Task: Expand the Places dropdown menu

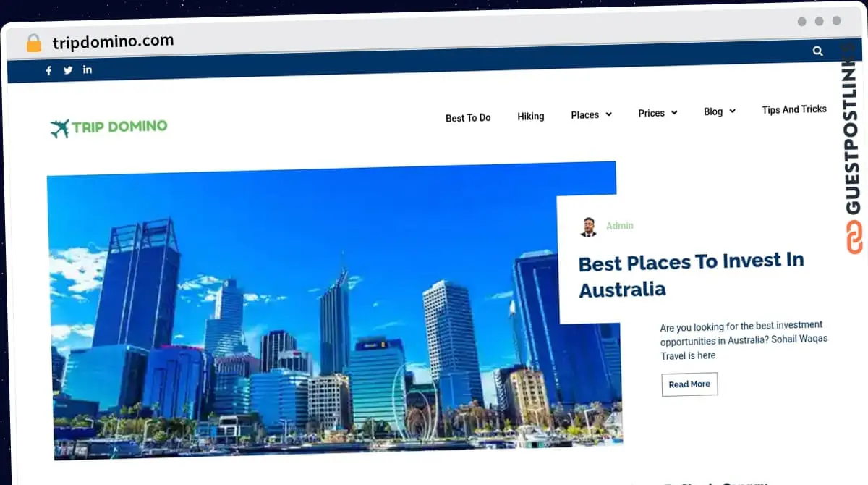Action: (591, 114)
